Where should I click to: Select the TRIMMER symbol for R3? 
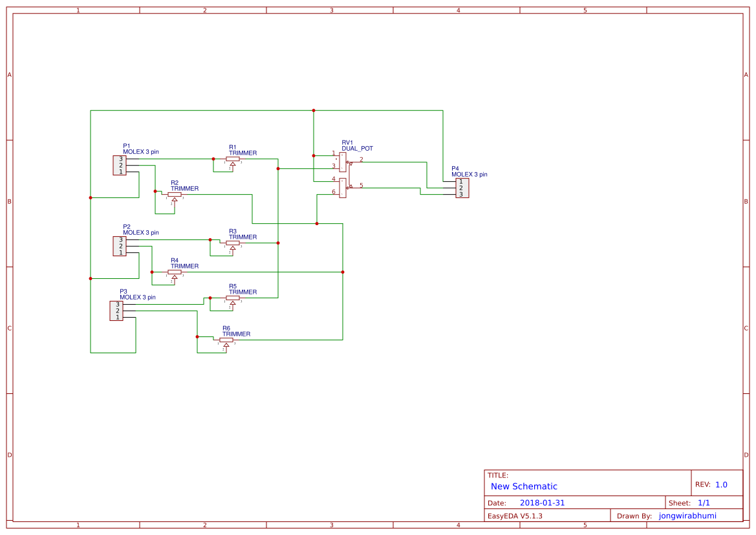click(x=232, y=242)
